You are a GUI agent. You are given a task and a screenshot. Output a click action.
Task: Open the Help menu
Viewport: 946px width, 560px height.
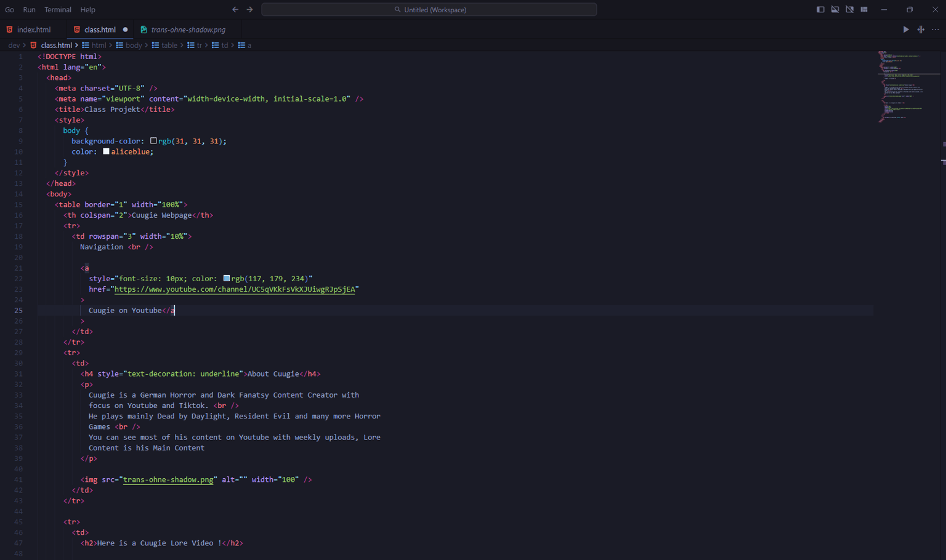click(x=88, y=10)
